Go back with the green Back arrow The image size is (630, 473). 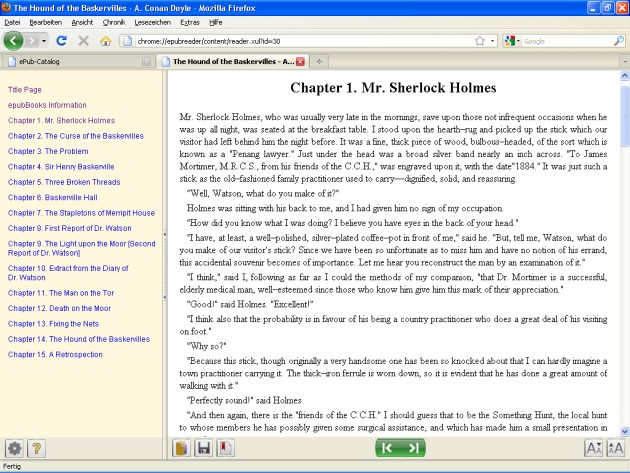tap(13, 41)
